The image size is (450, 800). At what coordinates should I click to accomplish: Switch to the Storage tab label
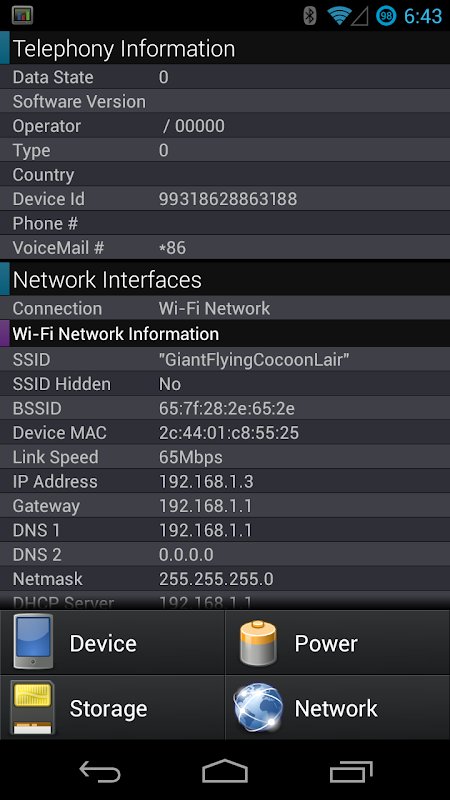point(108,708)
